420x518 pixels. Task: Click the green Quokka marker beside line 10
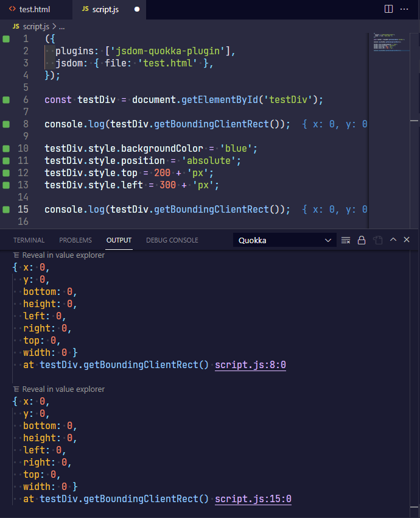5,148
